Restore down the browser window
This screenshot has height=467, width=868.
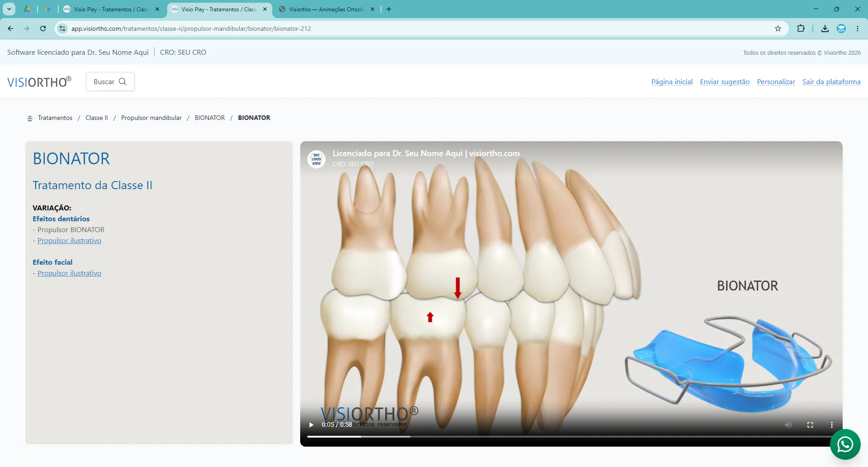[x=837, y=9]
